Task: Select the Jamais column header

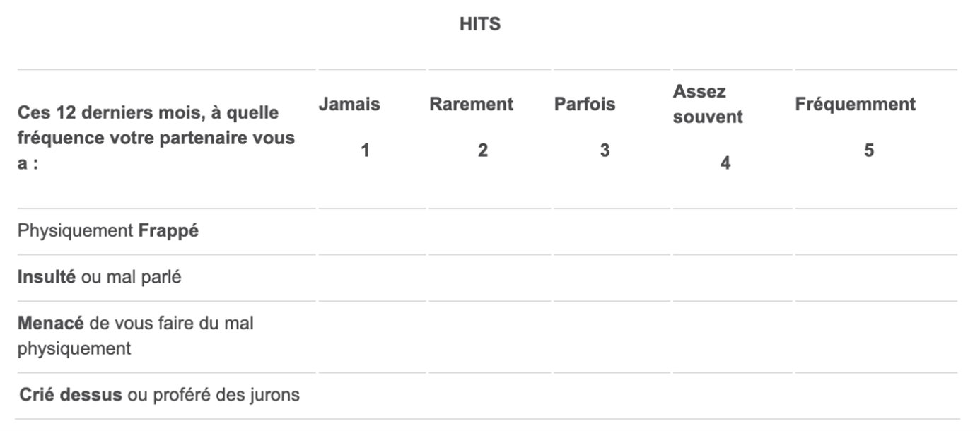Action: [349, 105]
